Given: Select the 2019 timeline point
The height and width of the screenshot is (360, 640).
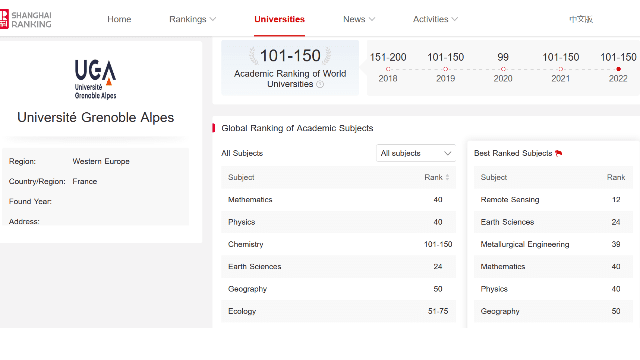Looking at the screenshot, I should pos(445,69).
